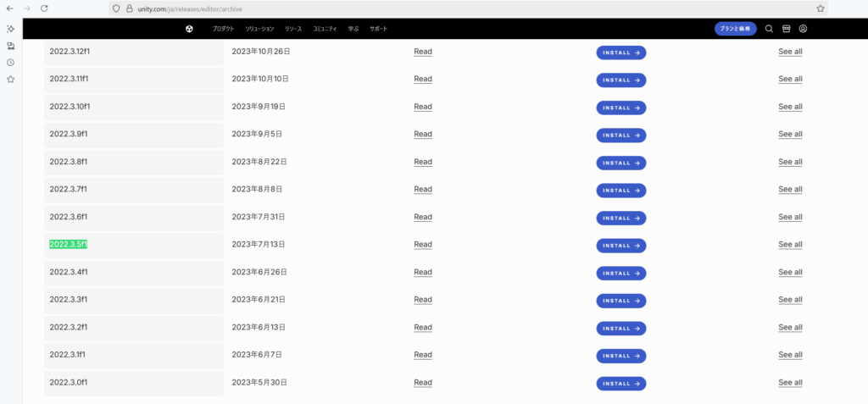This screenshot has width=868, height=404.
Task: Read release notes for 2022.3.1f1
Action: click(x=423, y=355)
